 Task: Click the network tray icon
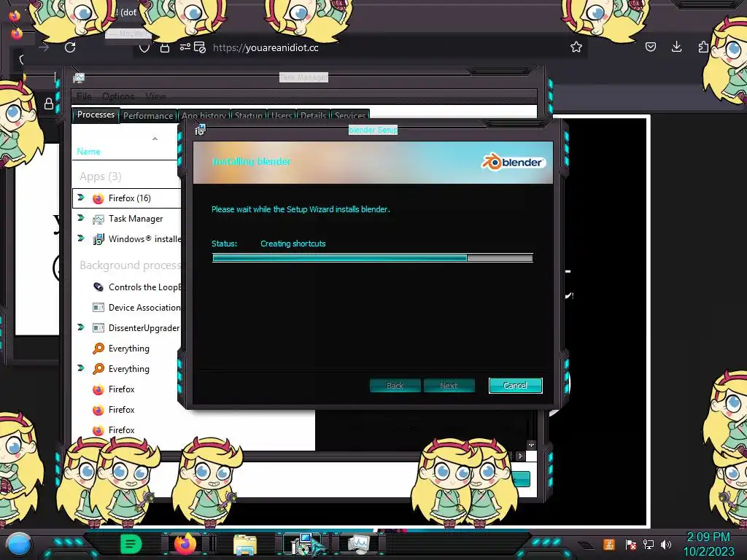tap(649, 544)
